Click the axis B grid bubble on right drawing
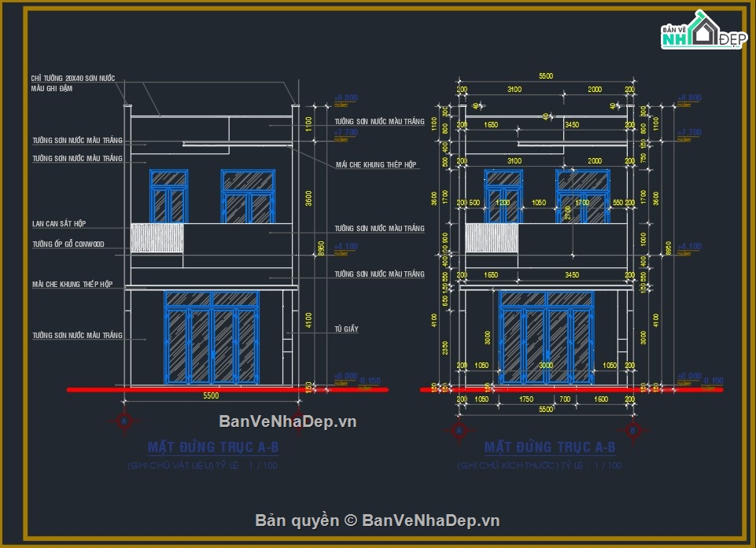Image resolution: width=756 pixels, height=548 pixels. click(632, 430)
